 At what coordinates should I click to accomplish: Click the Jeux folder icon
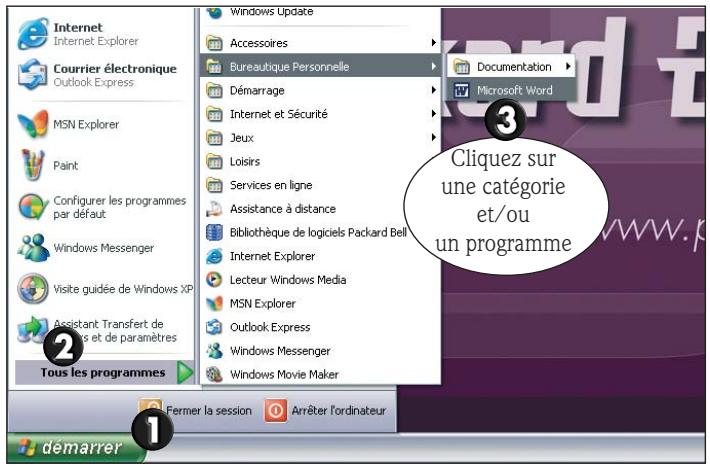214,137
